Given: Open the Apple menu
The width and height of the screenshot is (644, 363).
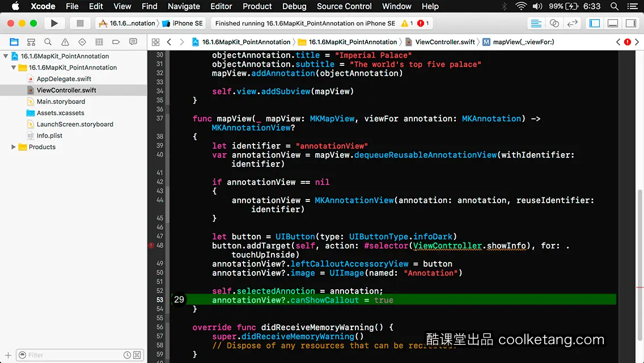Looking at the screenshot, I should pos(15,6).
